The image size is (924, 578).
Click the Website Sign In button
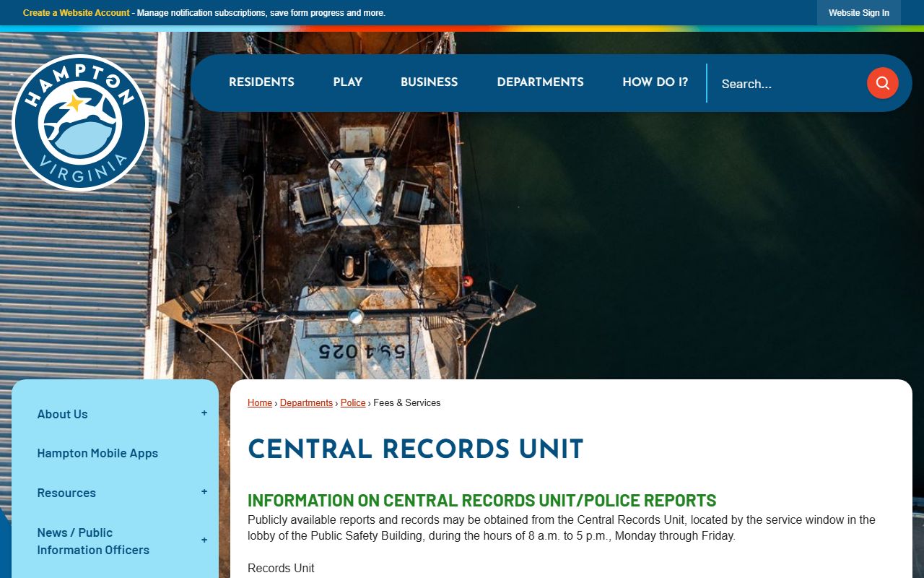[x=858, y=13]
